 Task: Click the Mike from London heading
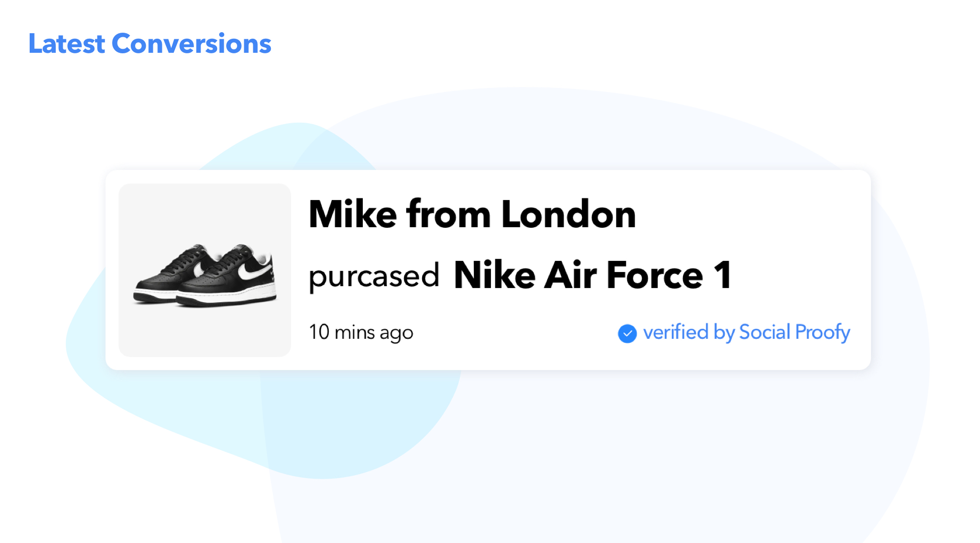click(472, 214)
